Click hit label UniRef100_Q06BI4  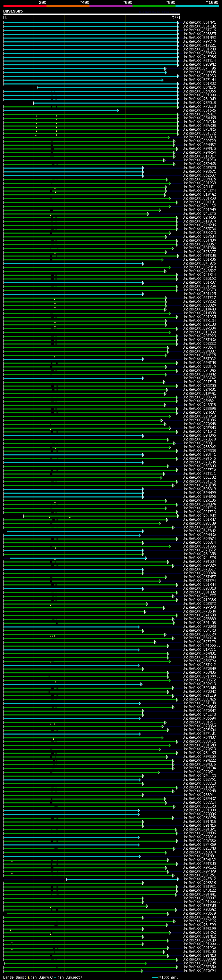coord(199,543)
